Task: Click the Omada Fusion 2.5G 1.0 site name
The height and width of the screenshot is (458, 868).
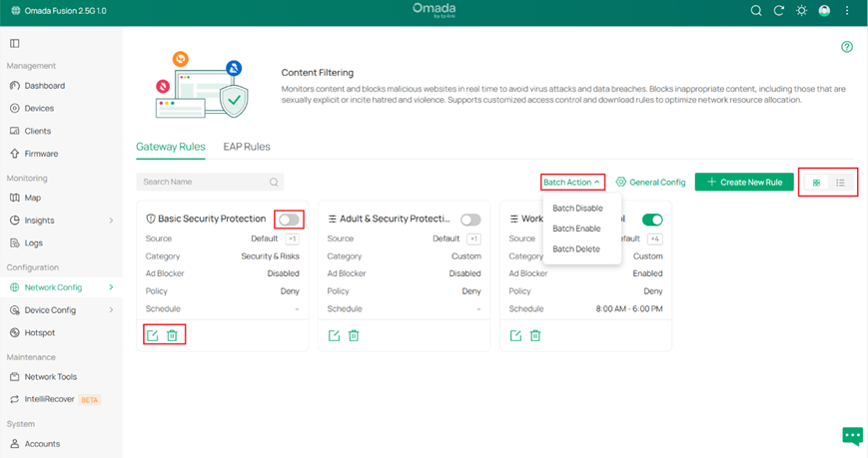Action: point(65,11)
